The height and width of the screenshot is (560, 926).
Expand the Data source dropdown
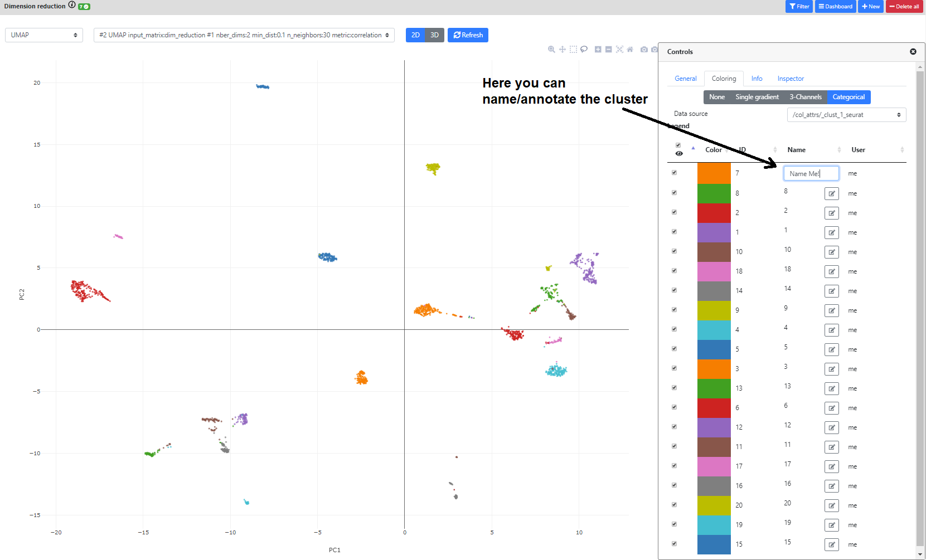tap(846, 115)
